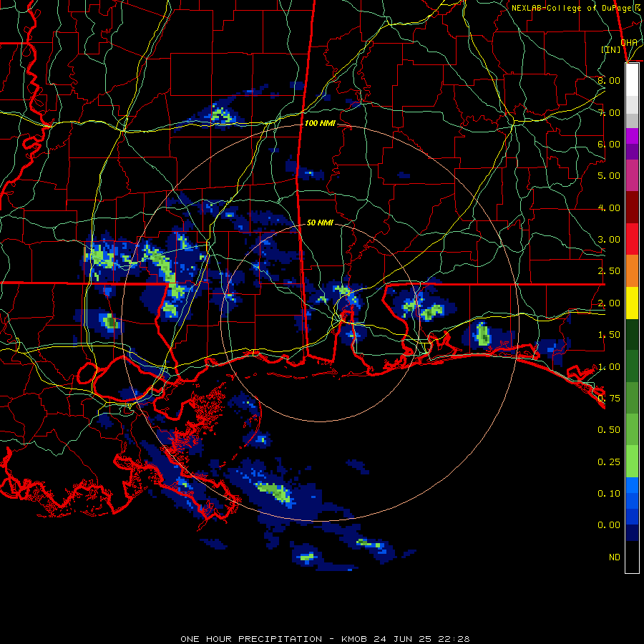The width and height of the screenshot is (644, 644).
Task: Click the [IN] units label
Action: pos(611,49)
